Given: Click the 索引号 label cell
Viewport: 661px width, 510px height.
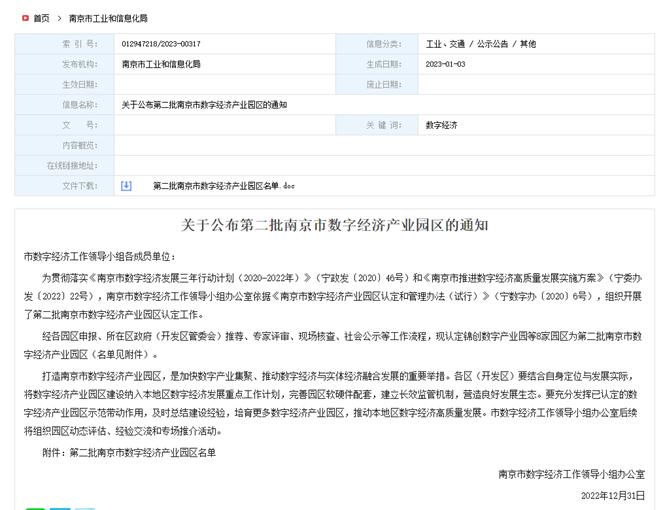Looking at the screenshot, I should (64, 44).
